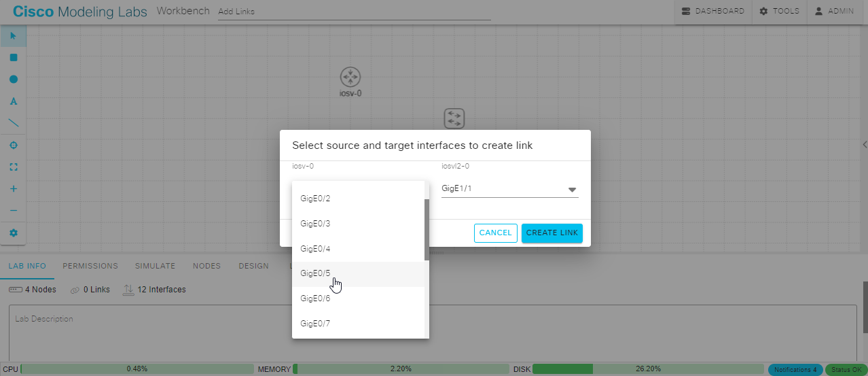The height and width of the screenshot is (376, 868).
Task: Open the Admin user menu
Action: tap(834, 12)
